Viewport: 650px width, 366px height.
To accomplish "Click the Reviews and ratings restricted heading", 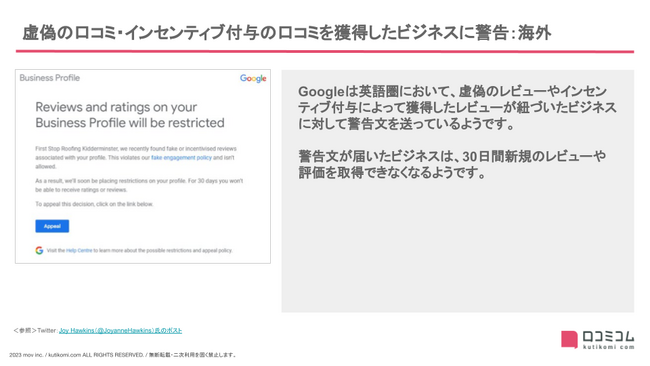I will (x=130, y=115).
